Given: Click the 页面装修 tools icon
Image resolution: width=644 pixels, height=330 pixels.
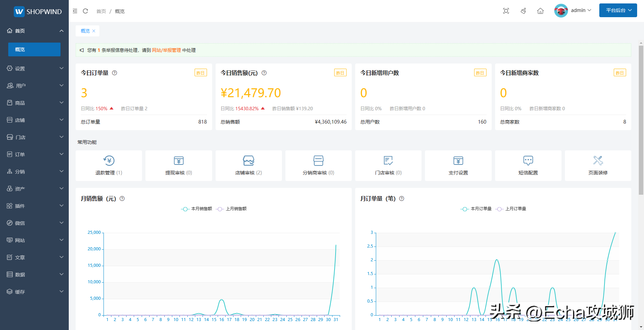Looking at the screenshot, I should 598,160.
